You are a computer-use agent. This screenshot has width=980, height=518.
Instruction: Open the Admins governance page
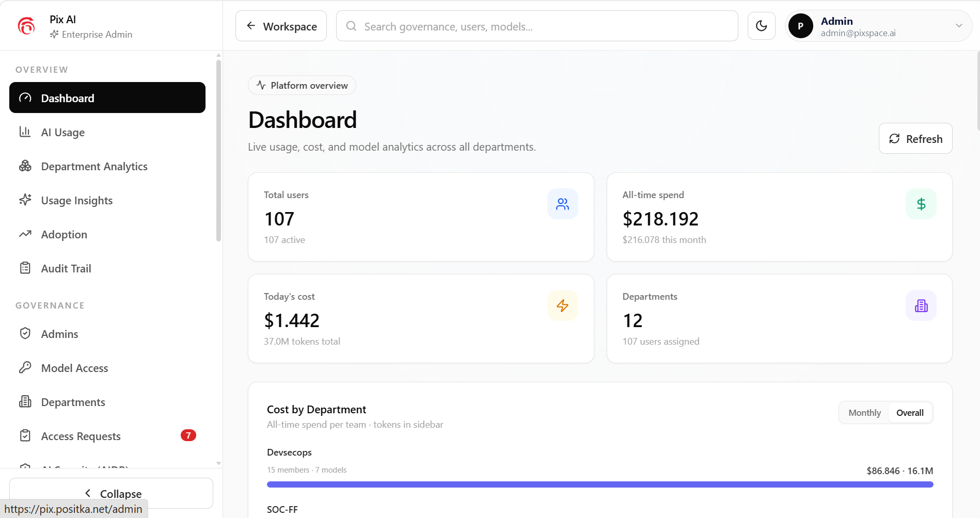point(107,334)
